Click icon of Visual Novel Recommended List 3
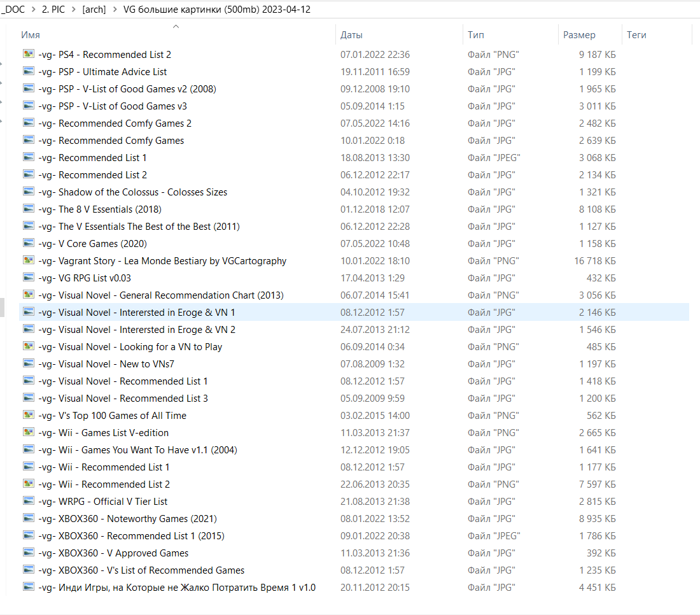This screenshot has width=700, height=615. click(x=29, y=398)
